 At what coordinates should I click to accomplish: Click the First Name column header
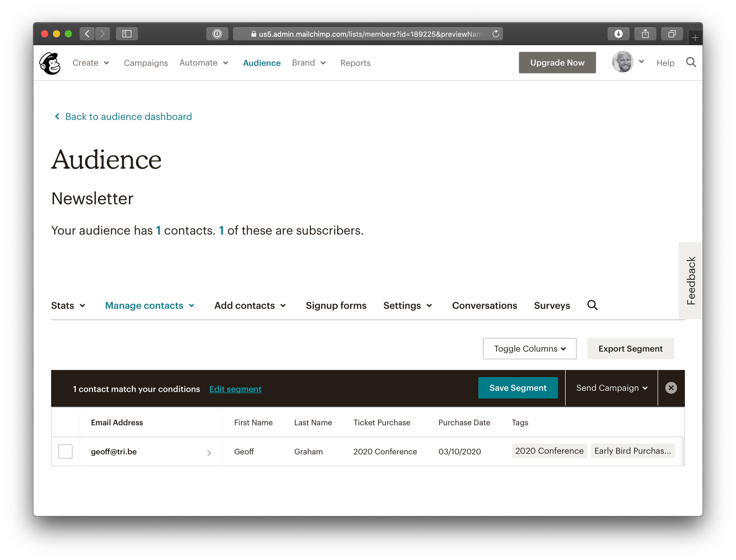pyautogui.click(x=253, y=422)
